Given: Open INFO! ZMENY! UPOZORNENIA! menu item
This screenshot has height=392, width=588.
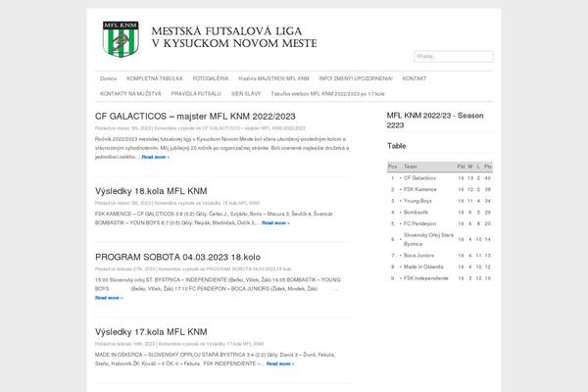Looking at the screenshot, I should point(356,78).
